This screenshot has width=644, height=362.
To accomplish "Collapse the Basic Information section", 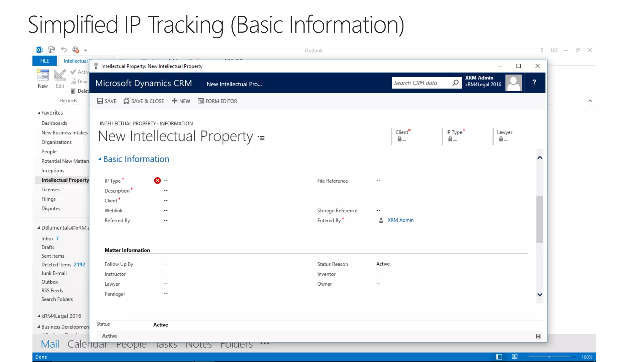I will pyautogui.click(x=100, y=159).
